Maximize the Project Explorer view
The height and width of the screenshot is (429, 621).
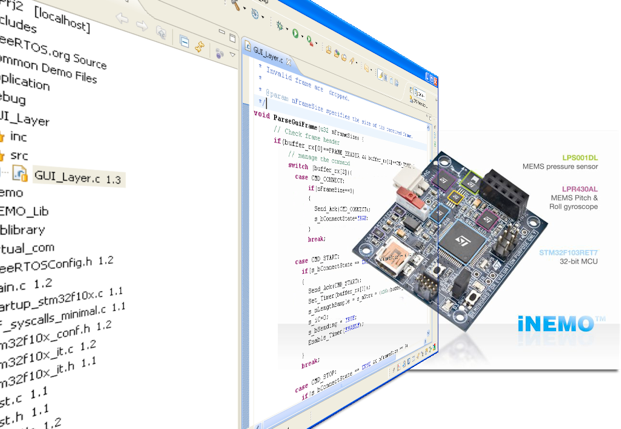tap(232, 38)
